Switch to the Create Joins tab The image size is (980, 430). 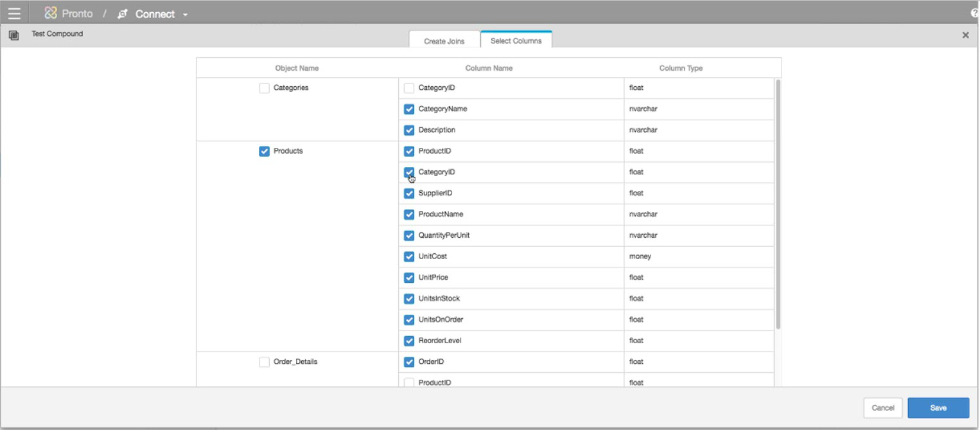coord(444,41)
